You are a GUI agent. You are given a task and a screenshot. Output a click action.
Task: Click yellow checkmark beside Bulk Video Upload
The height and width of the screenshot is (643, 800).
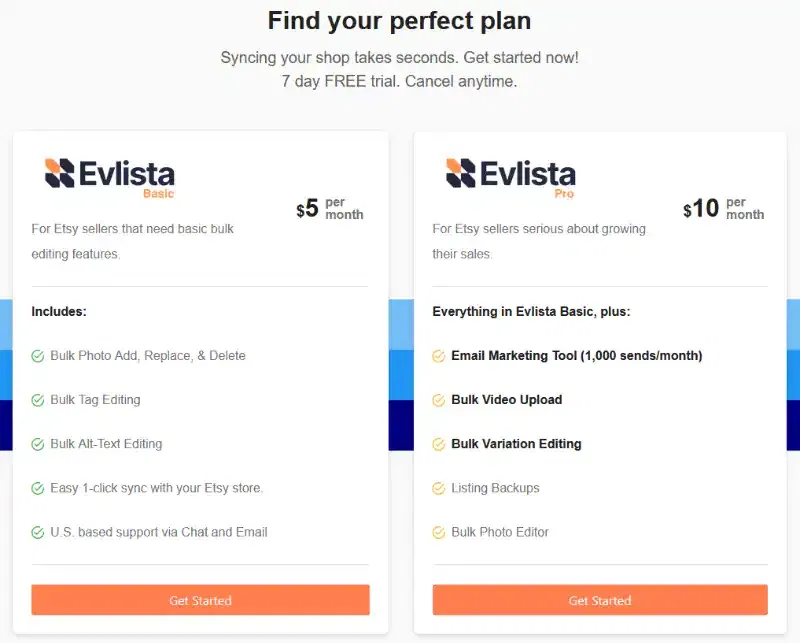(x=438, y=400)
